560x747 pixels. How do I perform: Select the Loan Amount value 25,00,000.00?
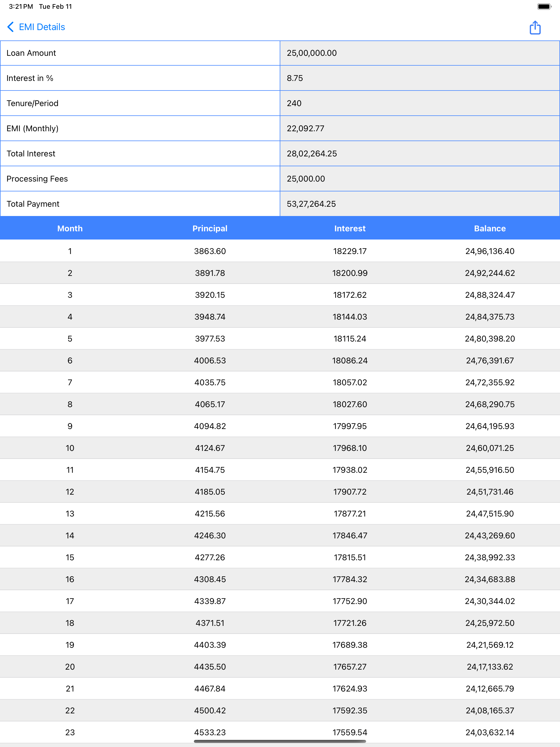(312, 53)
